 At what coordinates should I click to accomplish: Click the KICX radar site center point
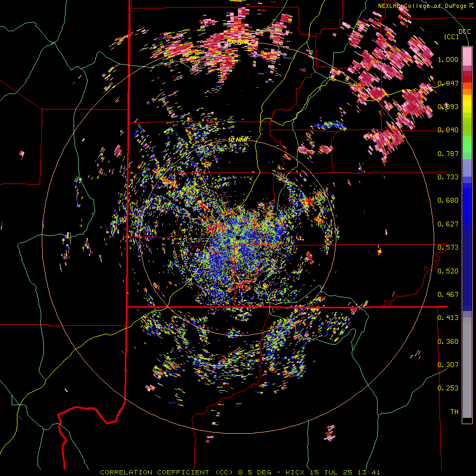tap(237, 237)
